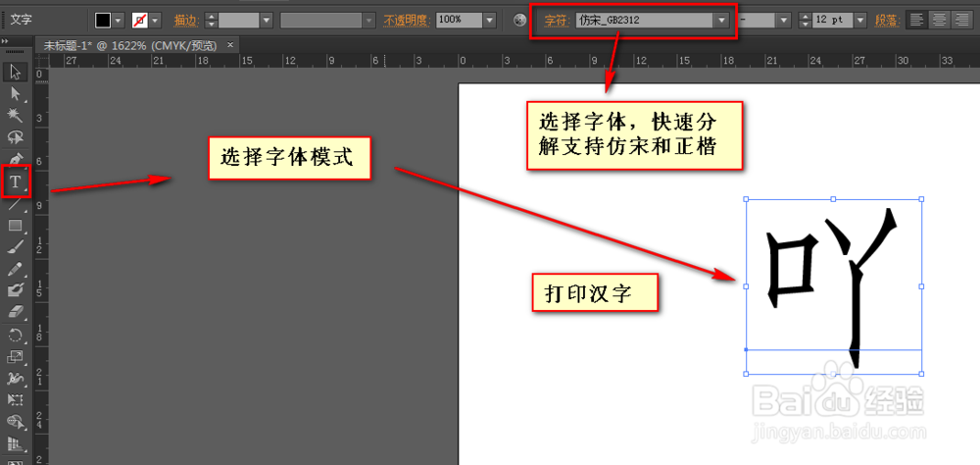Select the Pen tool

click(16, 158)
